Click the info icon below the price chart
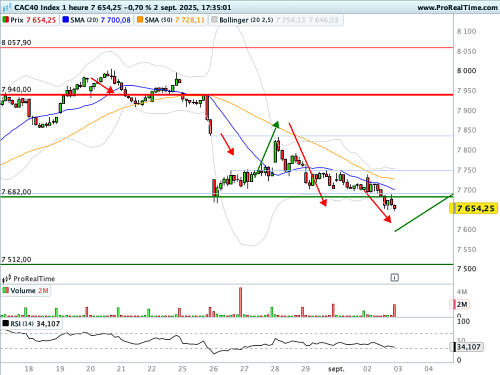 pyautogui.click(x=395, y=277)
